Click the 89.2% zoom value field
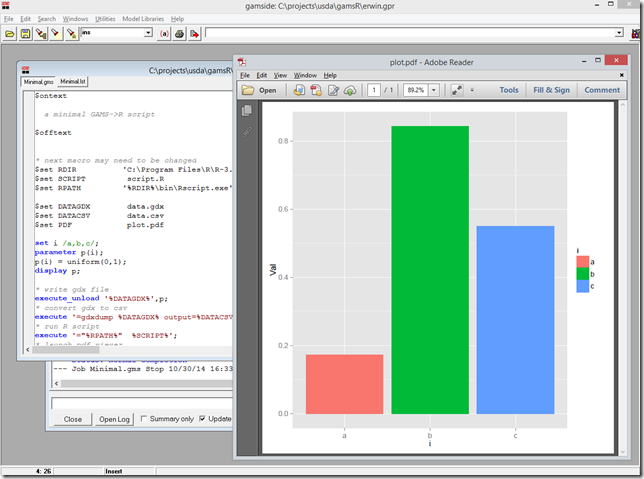 point(416,90)
